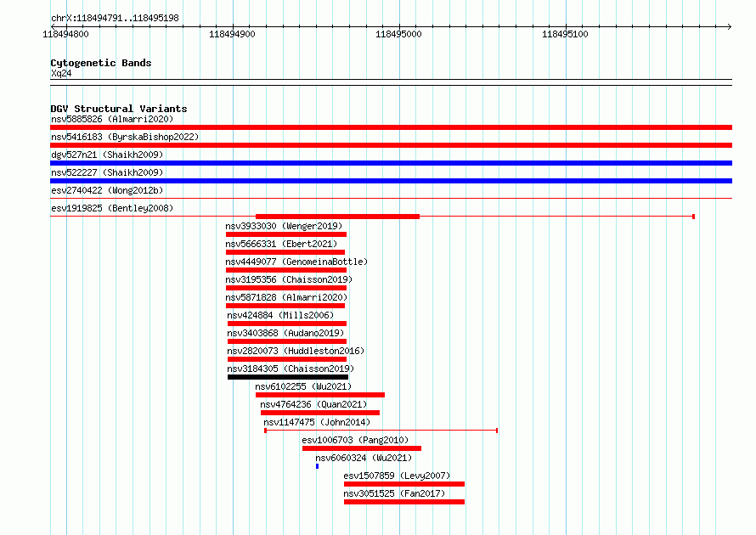The image size is (756, 535).
Task: Open the dgv527n21 (Shaikh2009) label
Action: (107, 155)
